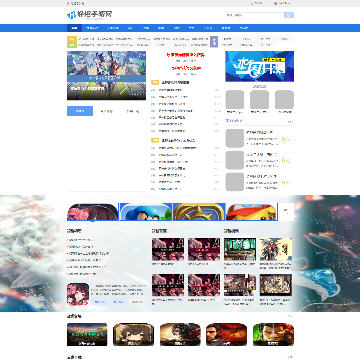Select the active blue tab under the banner
The height and width of the screenshot is (360, 360).
[80, 111]
